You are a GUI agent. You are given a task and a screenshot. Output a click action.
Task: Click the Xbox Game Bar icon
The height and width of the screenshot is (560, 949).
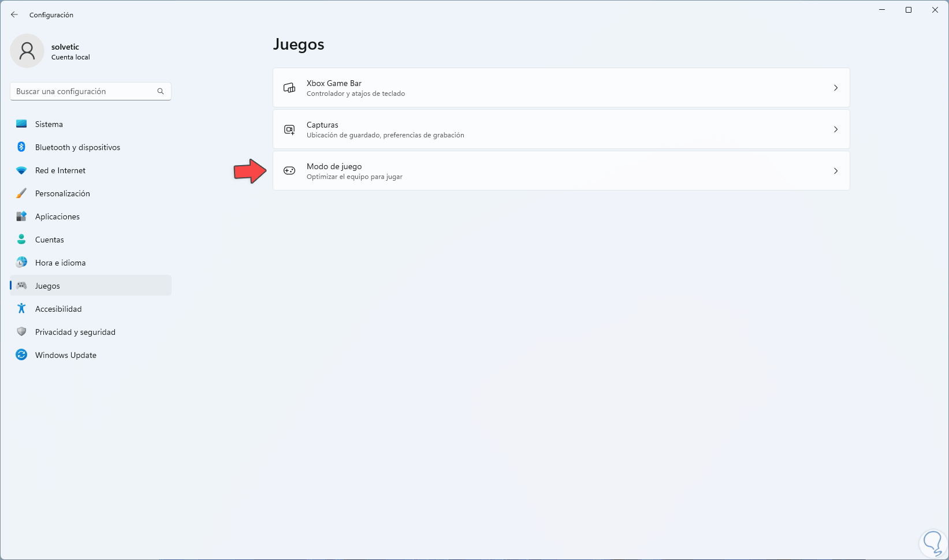pos(289,88)
